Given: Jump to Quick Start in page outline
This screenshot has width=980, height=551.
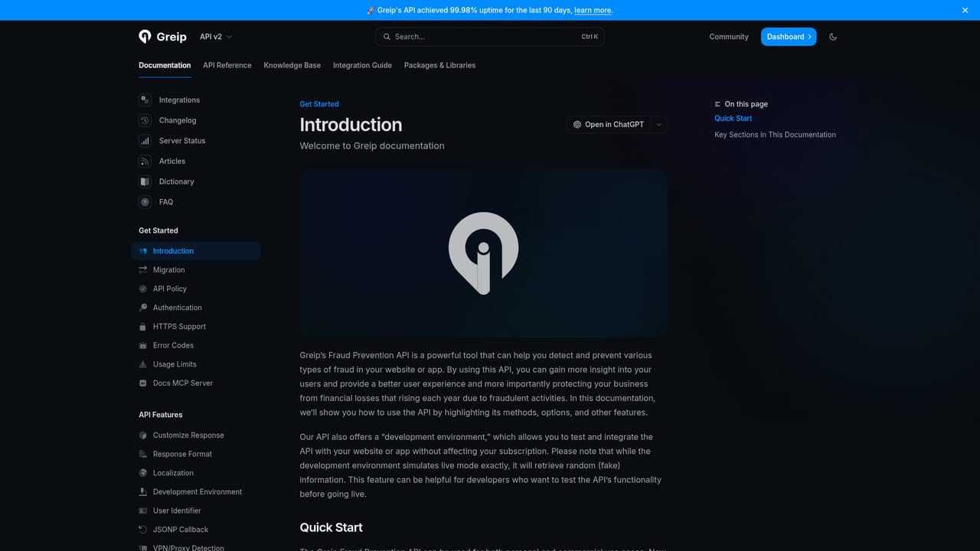Looking at the screenshot, I should (x=733, y=119).
